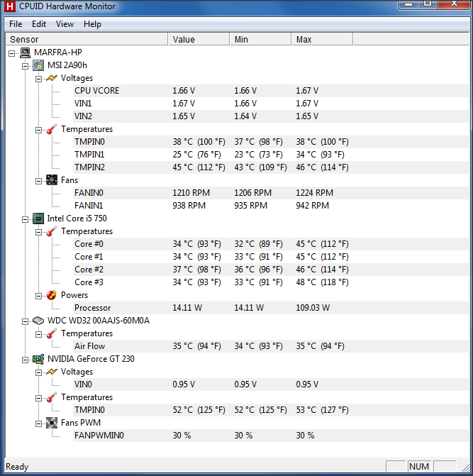Collapse the NVIDIA Temperatures group
This screenshot has width=473, height=476.
click(x=38, y=398)
